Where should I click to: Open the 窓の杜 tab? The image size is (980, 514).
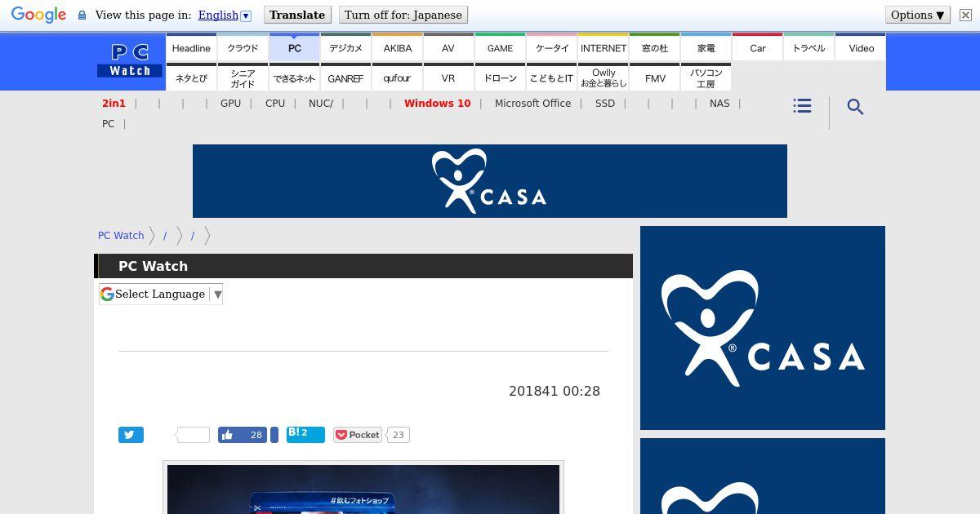[x=654, y=47]
